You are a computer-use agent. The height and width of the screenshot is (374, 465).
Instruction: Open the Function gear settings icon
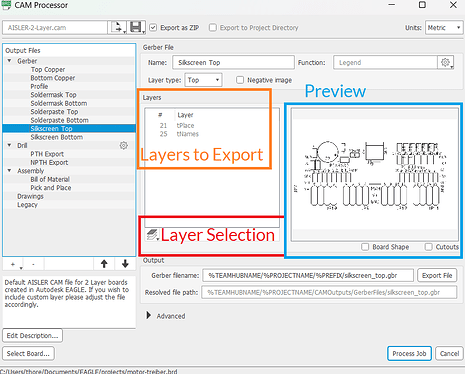446,62
